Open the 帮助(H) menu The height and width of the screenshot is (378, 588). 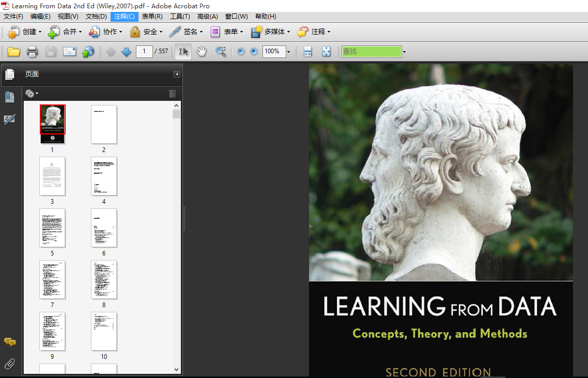266,17
